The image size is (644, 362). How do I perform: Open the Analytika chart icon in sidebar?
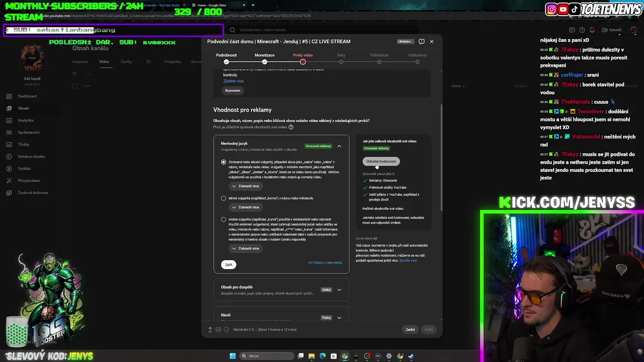(9, 120)
